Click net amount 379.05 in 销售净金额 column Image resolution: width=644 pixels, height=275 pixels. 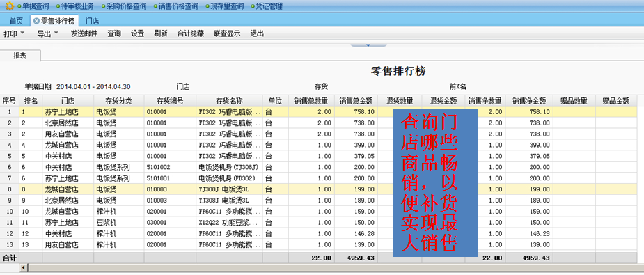[x=529, y=156]
